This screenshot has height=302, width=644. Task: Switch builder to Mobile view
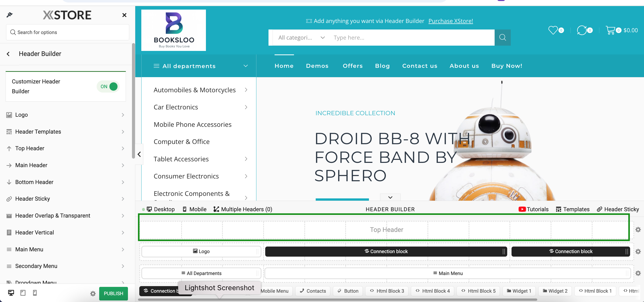(x=195, y=209)
